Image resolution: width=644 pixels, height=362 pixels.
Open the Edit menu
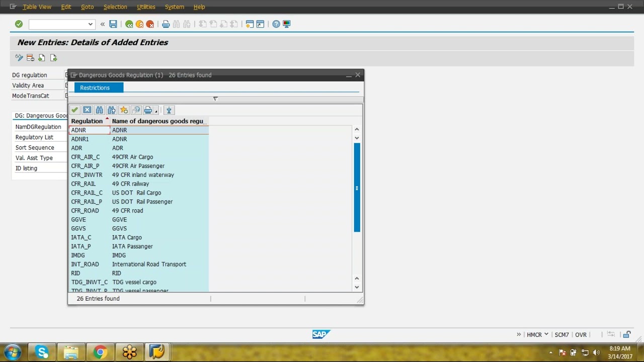[x=66, y=7]
